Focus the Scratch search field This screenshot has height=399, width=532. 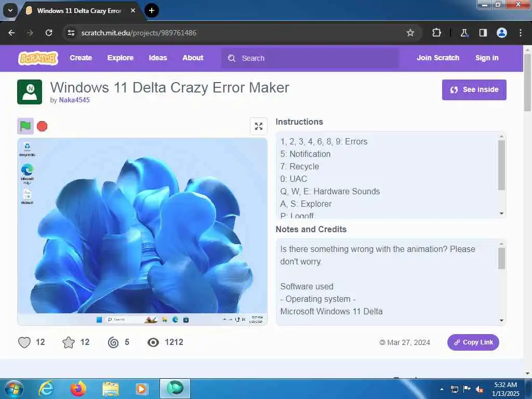[x=310, y=58]
